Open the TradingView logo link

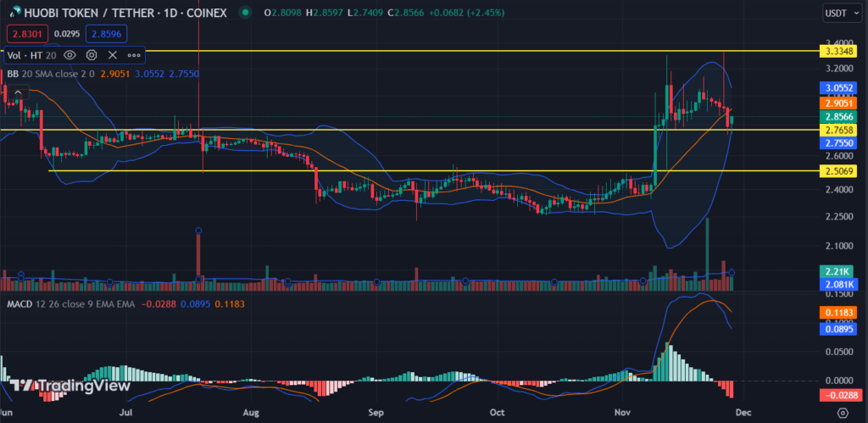(70, 386)
